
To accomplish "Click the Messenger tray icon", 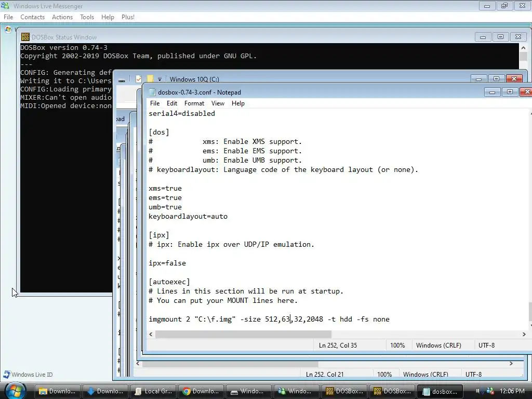I will tap(490, 391).
